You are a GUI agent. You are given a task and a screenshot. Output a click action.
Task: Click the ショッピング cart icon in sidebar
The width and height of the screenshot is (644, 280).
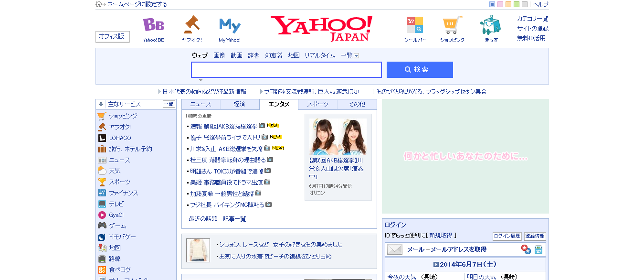click(102, 116)
